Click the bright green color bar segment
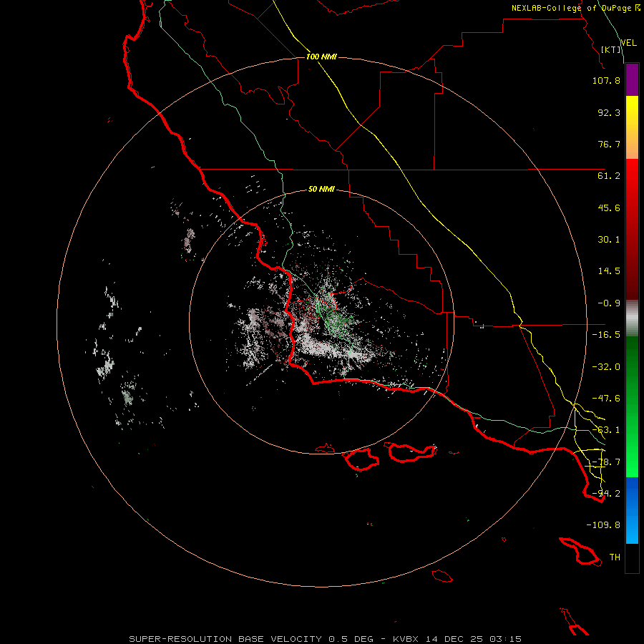Viewport: 644px width, 644px height. [x=632, y=406]
